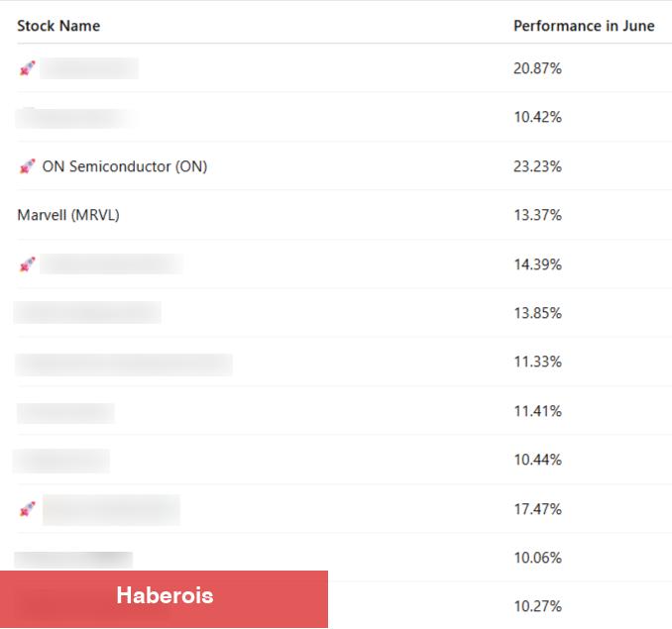Click the rocket icon beside ON Semiconductor
672x629 pixels.
tap(27, 166)
